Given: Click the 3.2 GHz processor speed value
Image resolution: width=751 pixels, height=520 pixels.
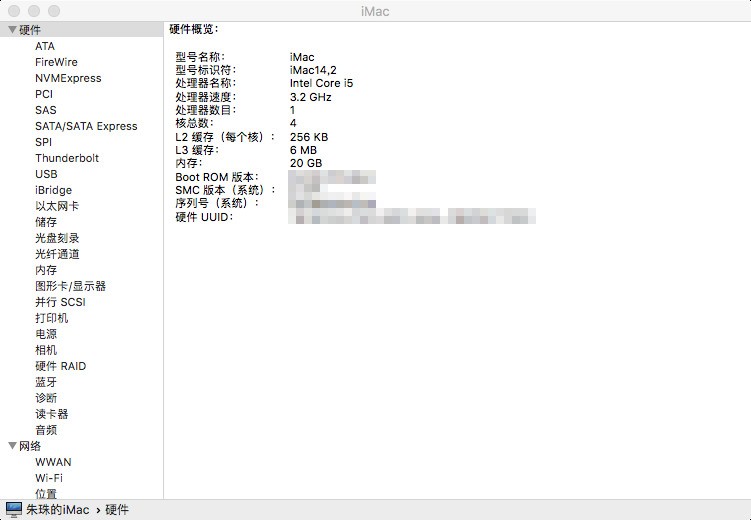Looking at the screenshot, I should point(311,97).
